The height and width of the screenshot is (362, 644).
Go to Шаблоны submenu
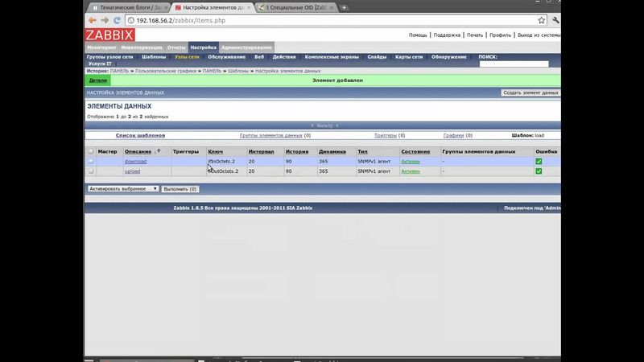[154, 57]
